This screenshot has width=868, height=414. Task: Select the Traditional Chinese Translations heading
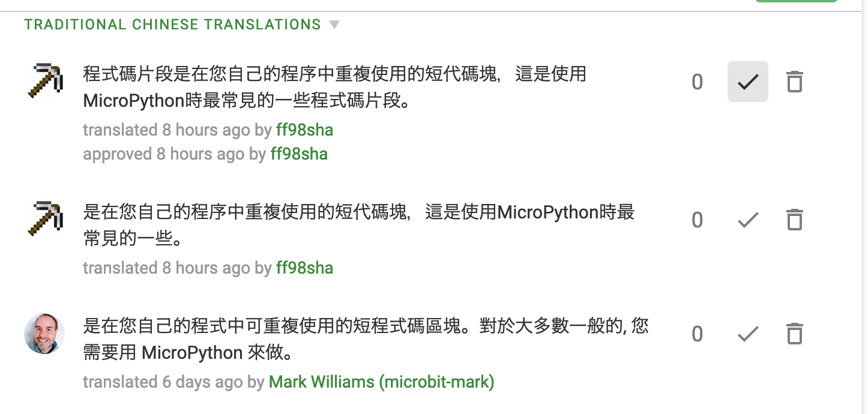172,25
